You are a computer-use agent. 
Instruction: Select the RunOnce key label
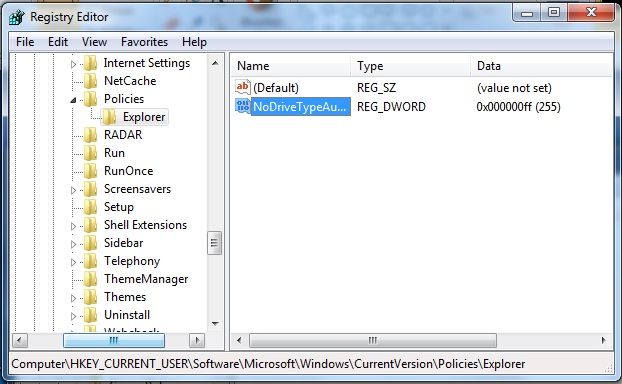pyautogui.click(x=129, y=171)
